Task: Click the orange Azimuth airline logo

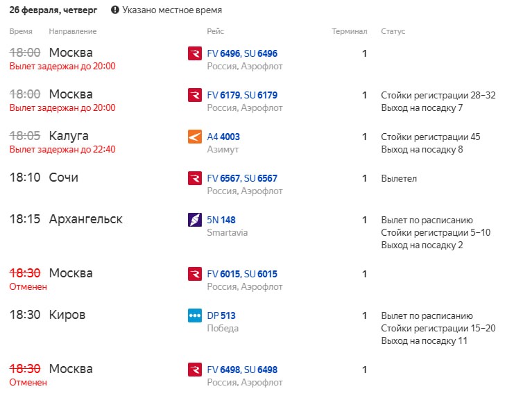Action: pyautogui.click(x=195, y=137)
